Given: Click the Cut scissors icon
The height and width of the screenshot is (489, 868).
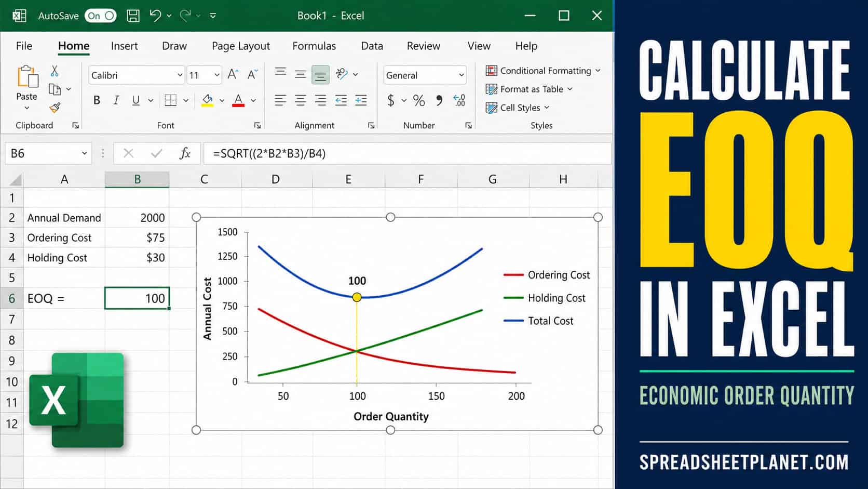Looking at the screenshot, I should (55, 71).
